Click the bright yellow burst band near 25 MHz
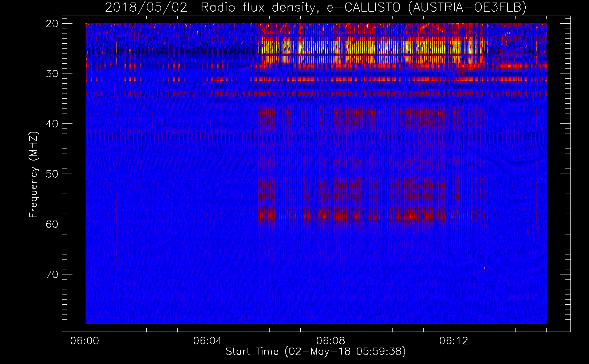The image size is (589, 364). pyautogui.click(x=371, y=47)
